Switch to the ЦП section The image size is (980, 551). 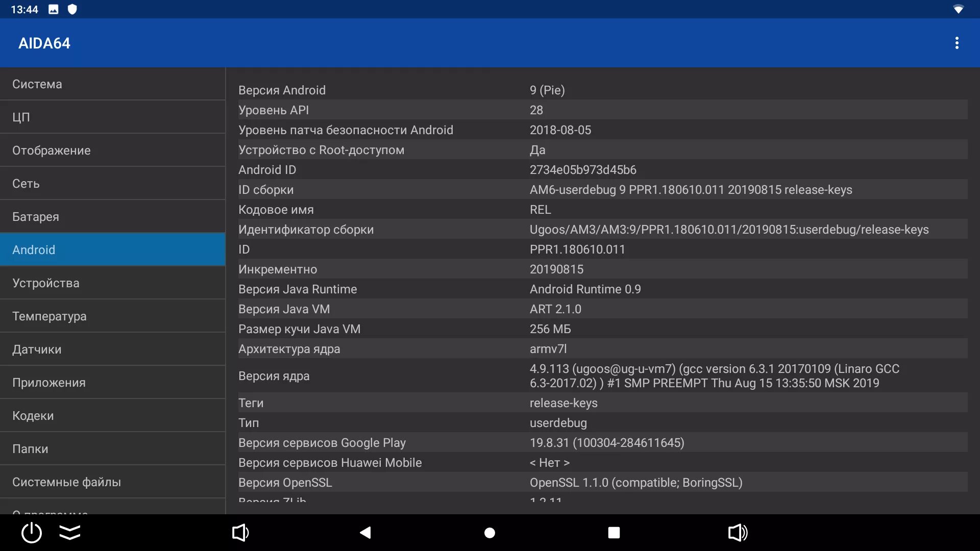pos(112,117)
